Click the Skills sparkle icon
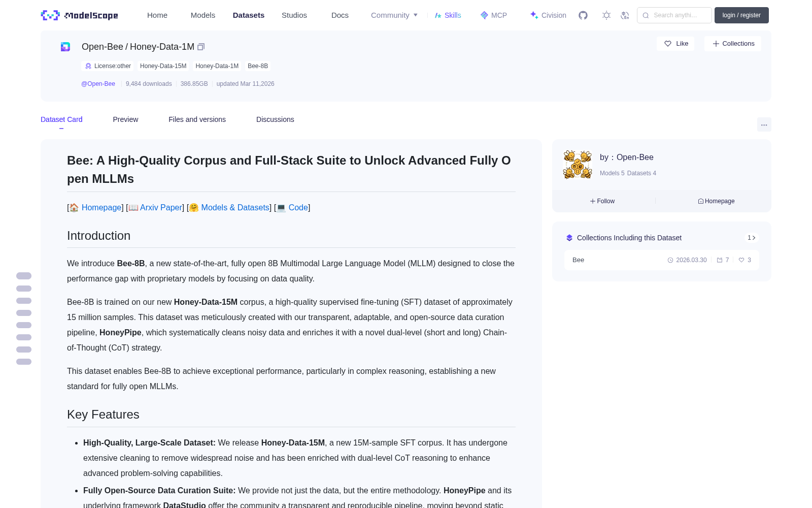The image size is (812, 508). tap(438, 15)
